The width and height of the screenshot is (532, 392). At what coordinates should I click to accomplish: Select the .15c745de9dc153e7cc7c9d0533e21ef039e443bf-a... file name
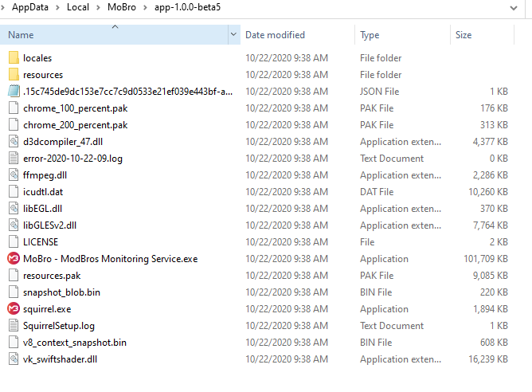127,92
